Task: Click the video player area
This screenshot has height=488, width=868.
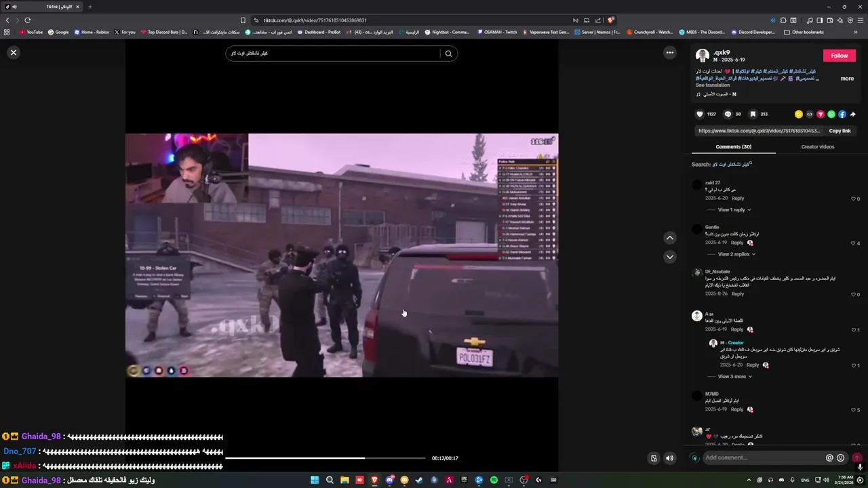Action: pos(342,255)
